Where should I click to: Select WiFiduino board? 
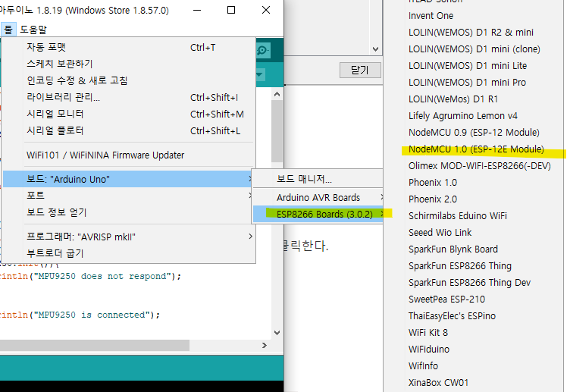pos(474,350)
